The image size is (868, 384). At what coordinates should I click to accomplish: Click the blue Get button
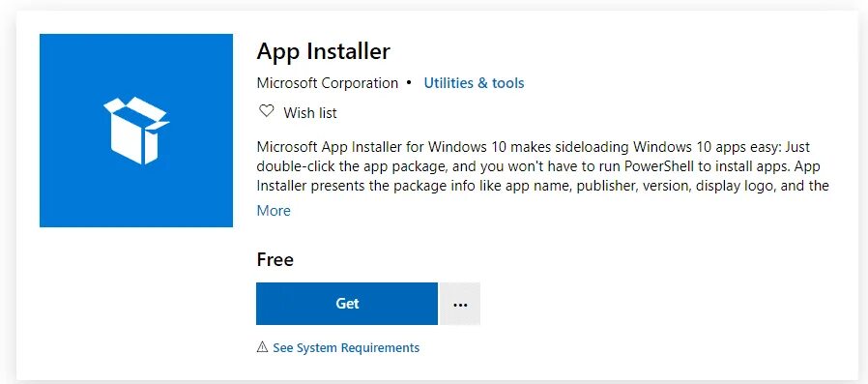[x=347, y=304]
